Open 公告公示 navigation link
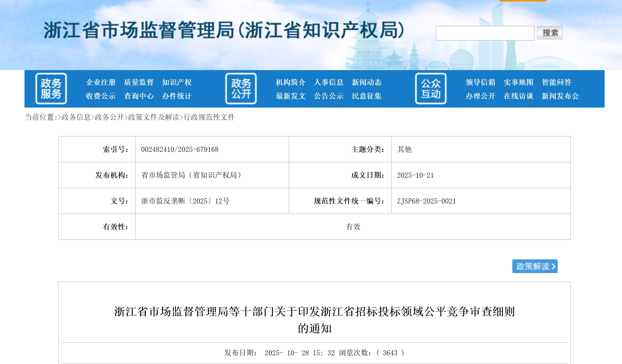 pos(329,96)
